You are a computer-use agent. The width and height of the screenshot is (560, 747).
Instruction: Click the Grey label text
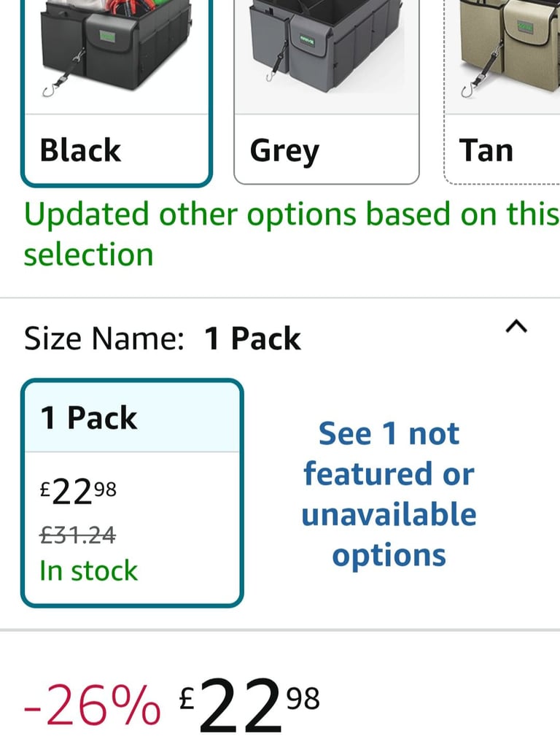click(284, 152)
